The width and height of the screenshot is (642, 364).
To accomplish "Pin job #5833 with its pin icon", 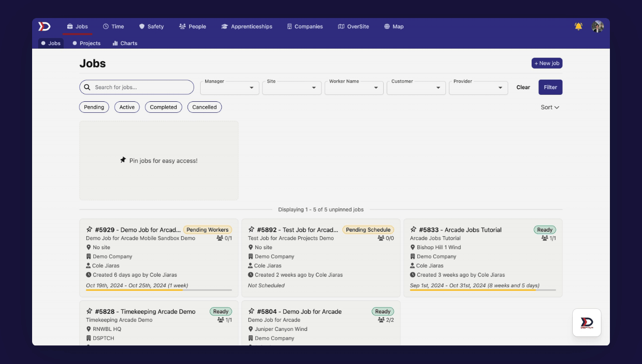I will tap(413, 230).
